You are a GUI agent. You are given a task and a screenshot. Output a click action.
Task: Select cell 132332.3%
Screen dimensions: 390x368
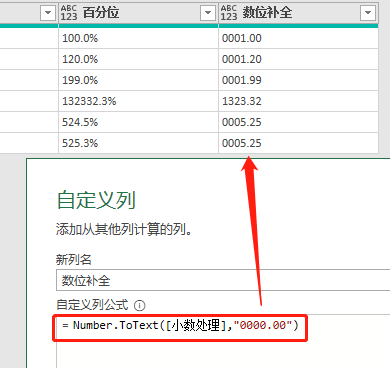pyautogui.click(x=138, y=101)
